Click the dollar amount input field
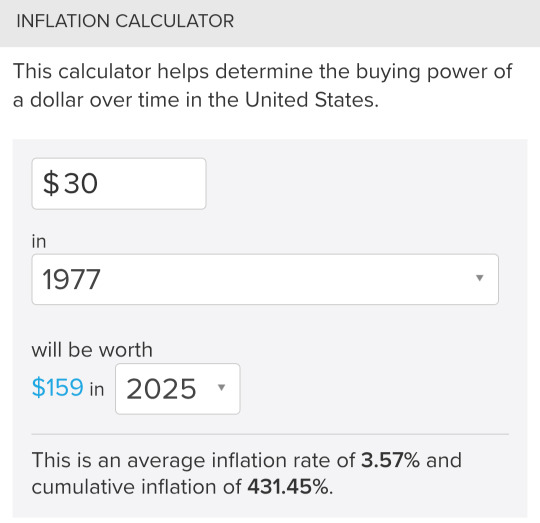540x523 pixels. tap(119, 184)
